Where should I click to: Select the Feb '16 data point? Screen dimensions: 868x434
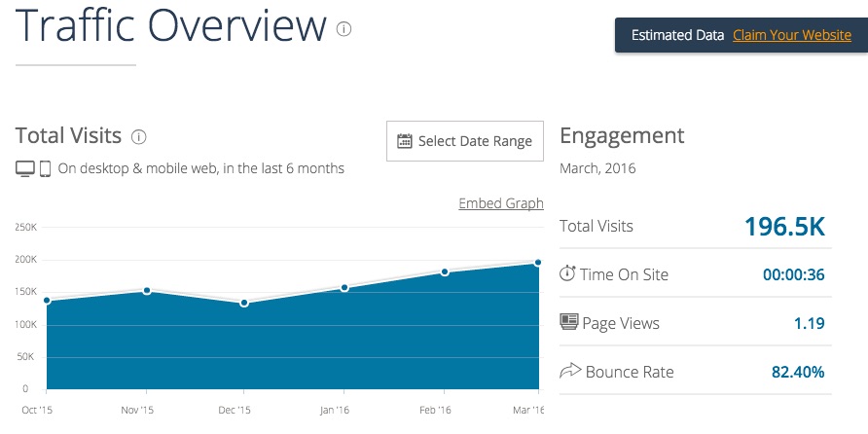click(445, 271)
